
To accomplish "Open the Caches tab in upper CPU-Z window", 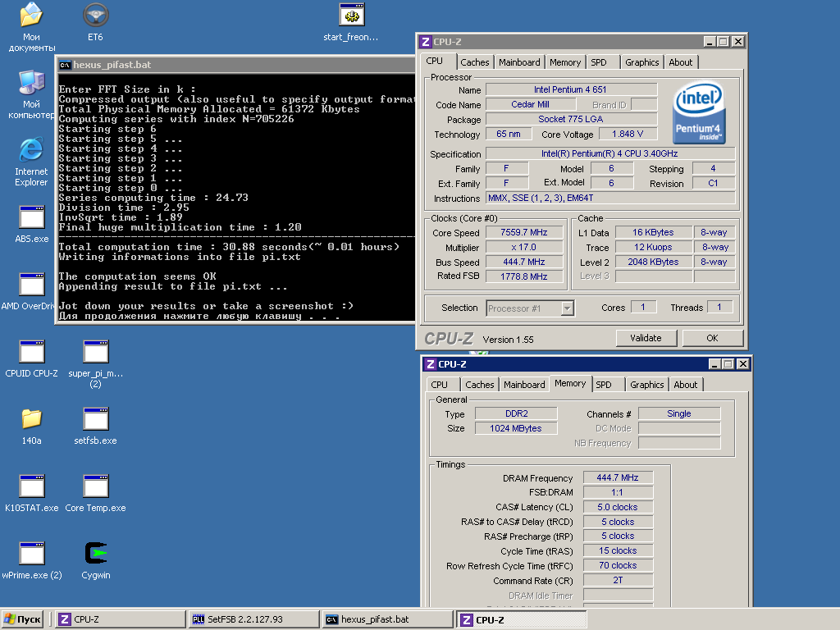I will coord(475,62).
